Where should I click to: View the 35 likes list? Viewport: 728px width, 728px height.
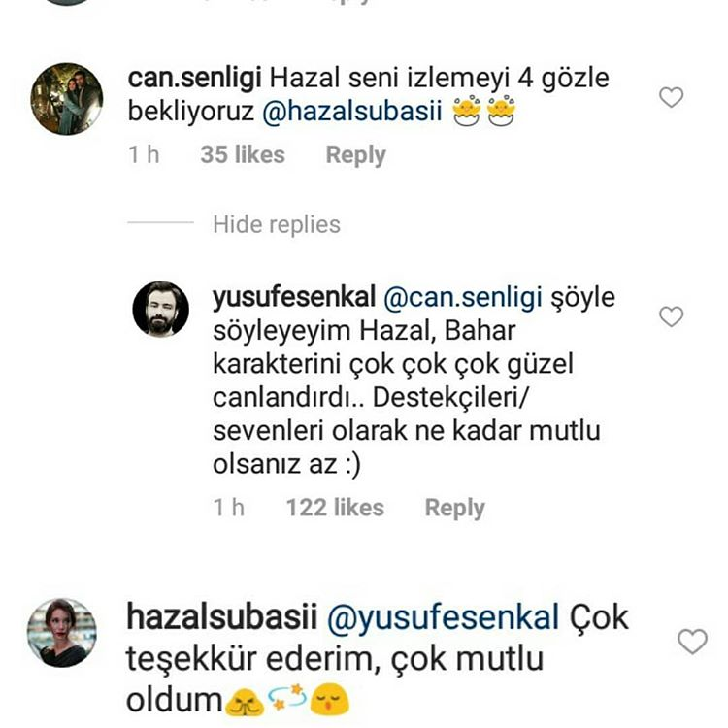[x=243, y=154]
